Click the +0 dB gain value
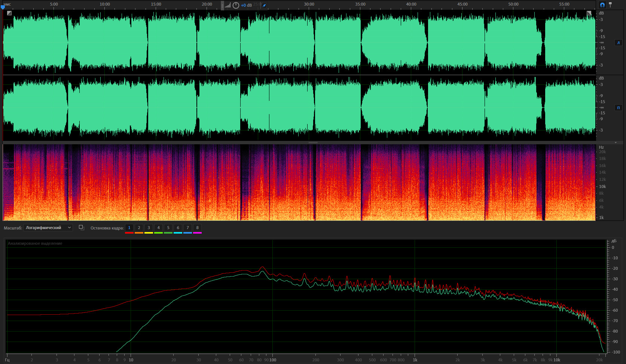The width and height of the screenshot is (626, 364). click(246, 5)
